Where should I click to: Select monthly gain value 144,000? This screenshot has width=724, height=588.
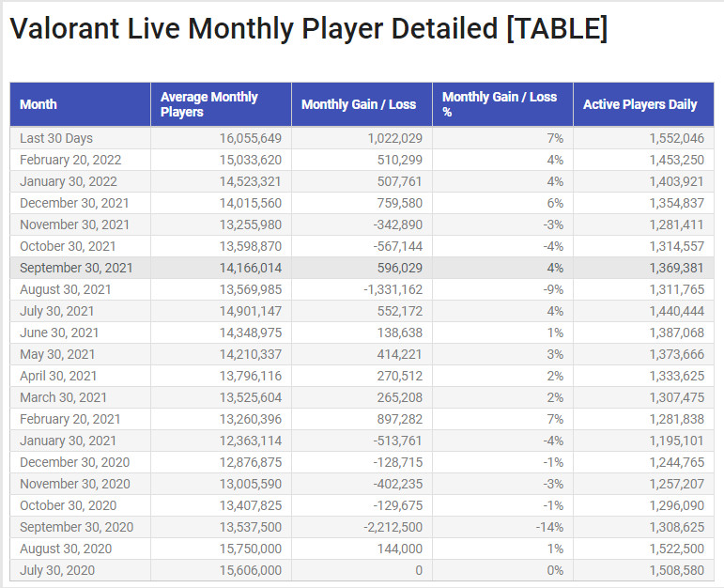click(399, 549)
